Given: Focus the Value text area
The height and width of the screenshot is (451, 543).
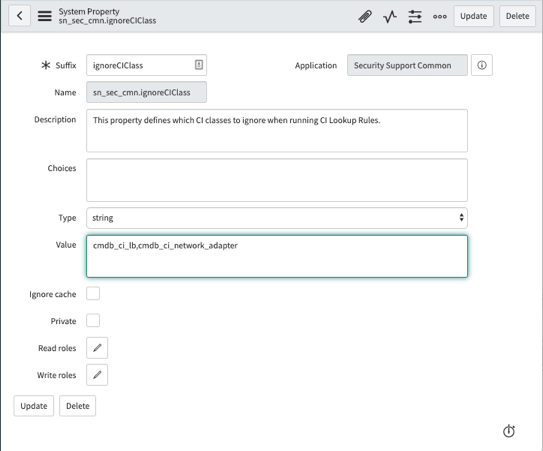Looking at the screenshot, I should point(277,256).
